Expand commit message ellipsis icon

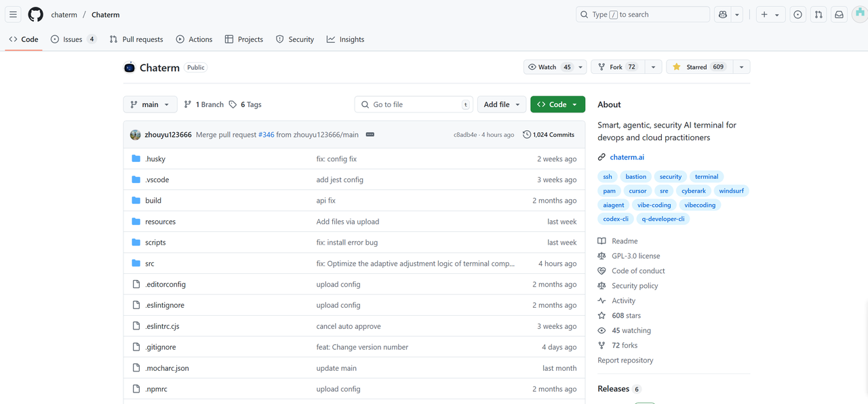370,134
